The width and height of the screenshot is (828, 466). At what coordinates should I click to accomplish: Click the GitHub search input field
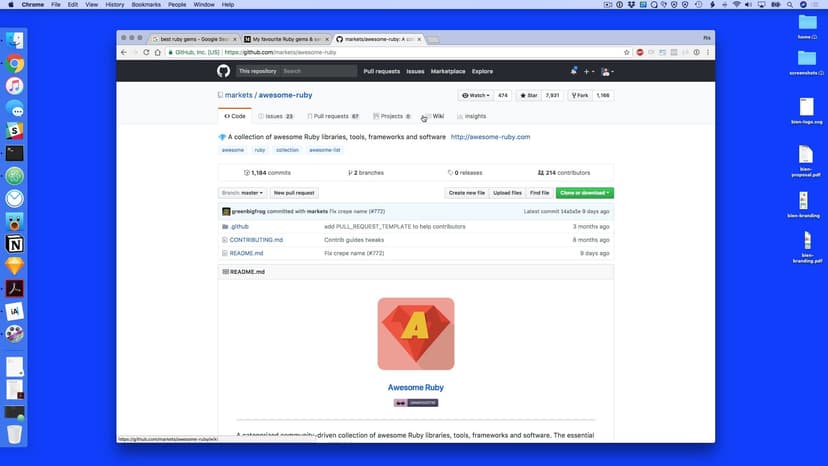pyautogui.click(x=317, y=71)
